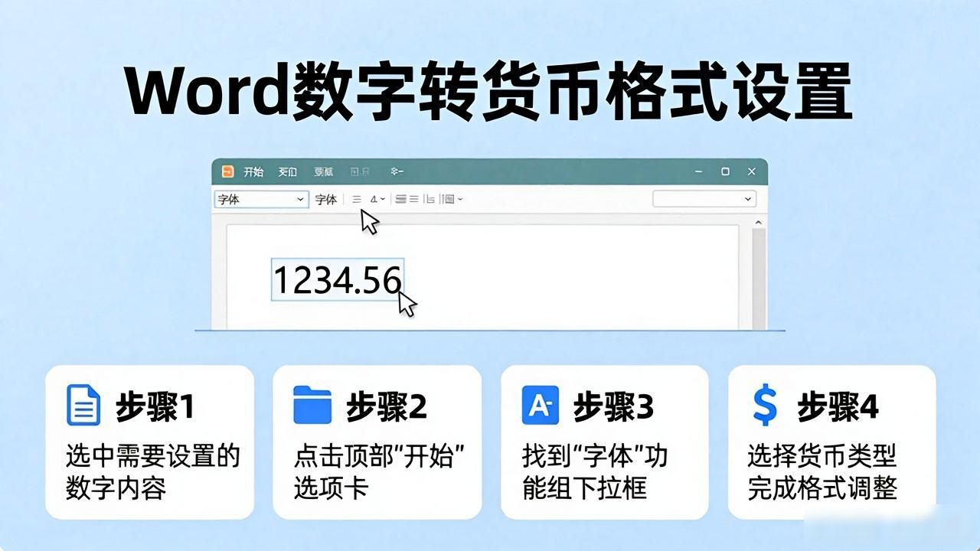Open the 字体 font combo box
980x551 pixels.
pos(260,199)
